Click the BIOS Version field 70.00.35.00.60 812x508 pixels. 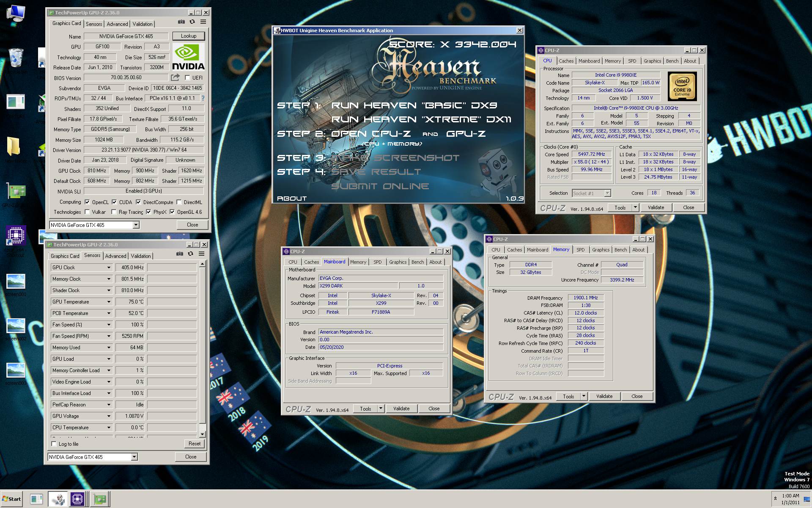(x=126, y=77)
